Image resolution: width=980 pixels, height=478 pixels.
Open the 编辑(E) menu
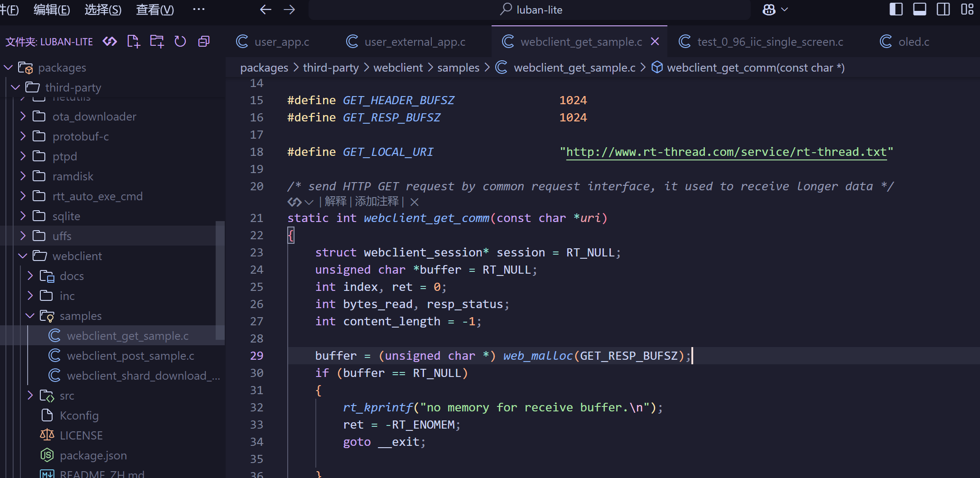pos(52,10)
